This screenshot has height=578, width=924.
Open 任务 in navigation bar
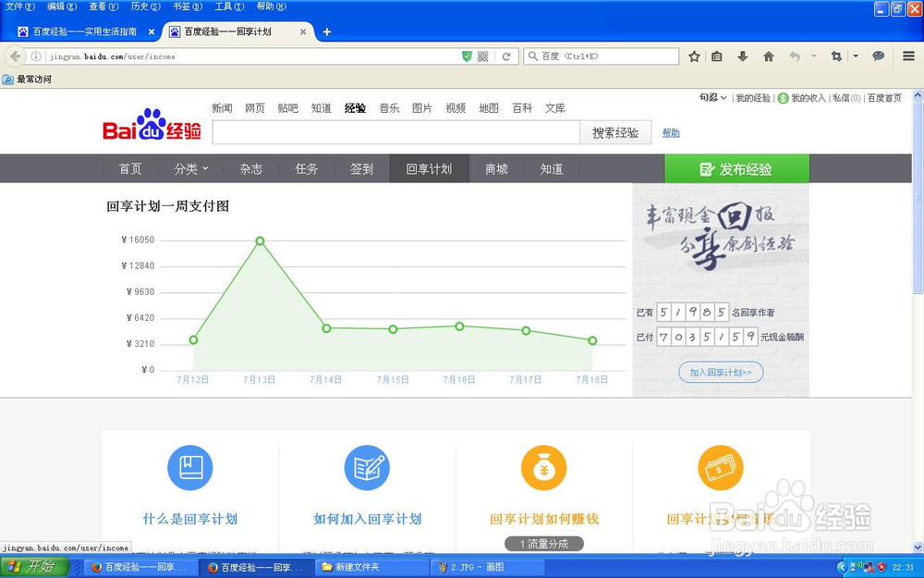307,169
